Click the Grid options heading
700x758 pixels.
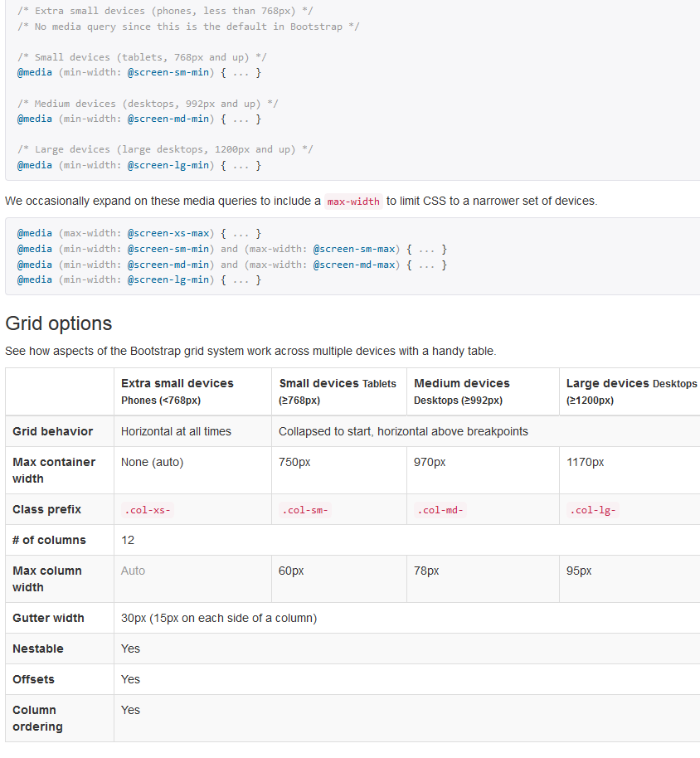coord(59,323)
